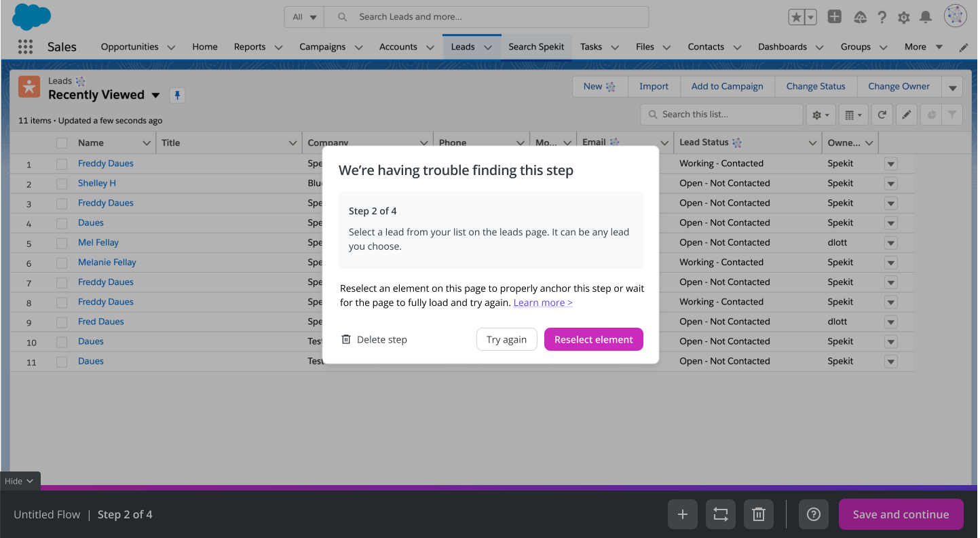This screenshot has width=980, height=538.
Task: Open the list filters funnel icon
Action: click(952, 115)
